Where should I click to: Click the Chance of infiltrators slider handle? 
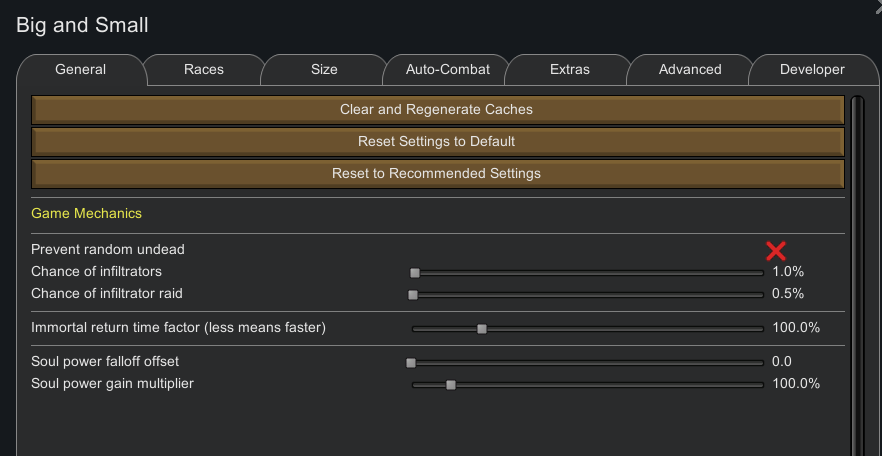pos(415,272)
